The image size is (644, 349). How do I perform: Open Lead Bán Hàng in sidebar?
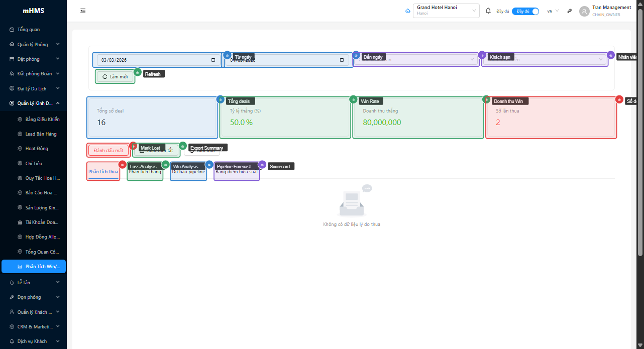point(40,134)
